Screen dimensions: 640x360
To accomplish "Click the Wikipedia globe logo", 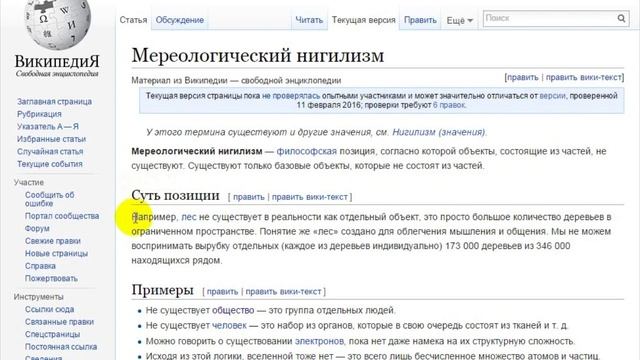I will tap(57, 24).
